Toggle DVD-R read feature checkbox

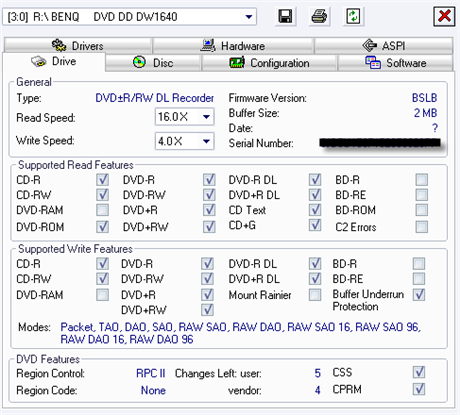pos(209,180)
